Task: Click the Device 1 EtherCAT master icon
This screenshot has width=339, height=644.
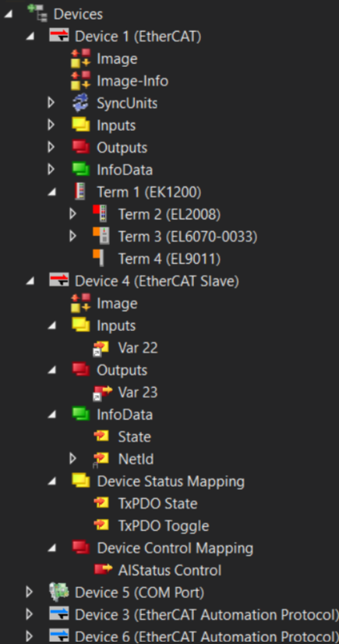Action: click(x=58, y=36)
